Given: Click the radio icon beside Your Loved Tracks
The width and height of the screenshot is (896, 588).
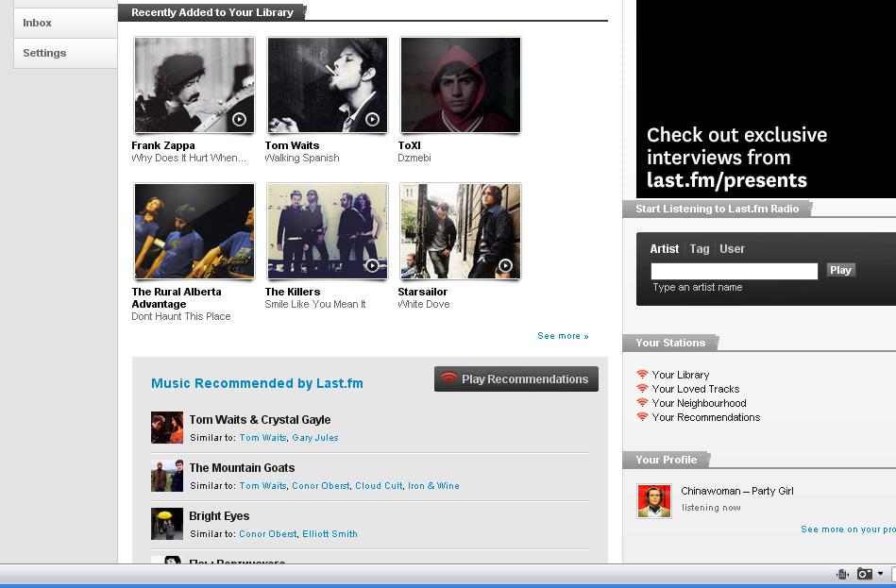Looking at the screenshot, I should [x=642, y=389].
